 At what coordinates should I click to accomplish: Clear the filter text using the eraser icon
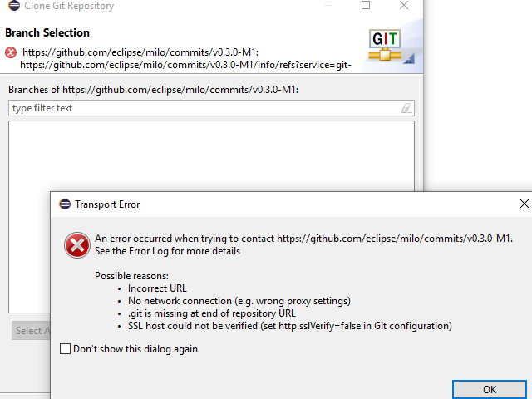406,108
